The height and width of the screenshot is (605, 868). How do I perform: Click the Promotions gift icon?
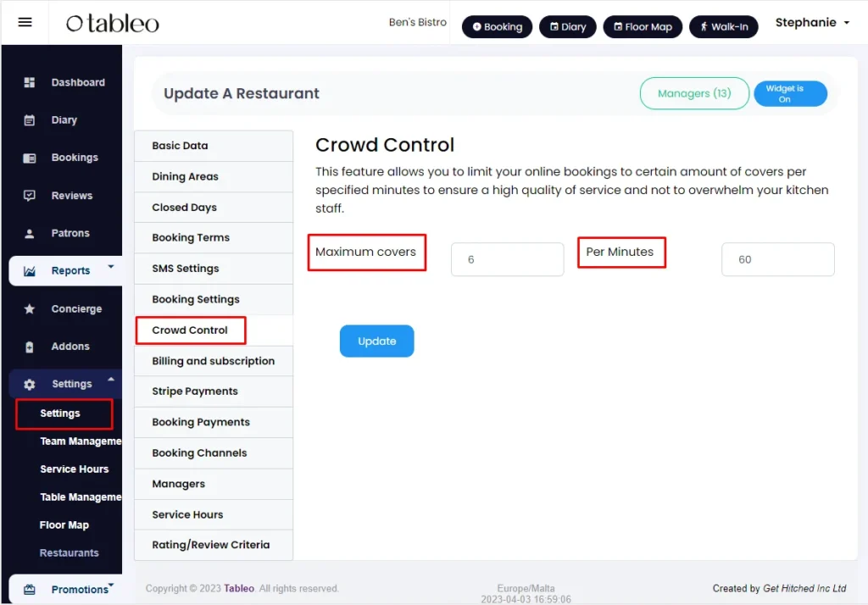point(30,590)
